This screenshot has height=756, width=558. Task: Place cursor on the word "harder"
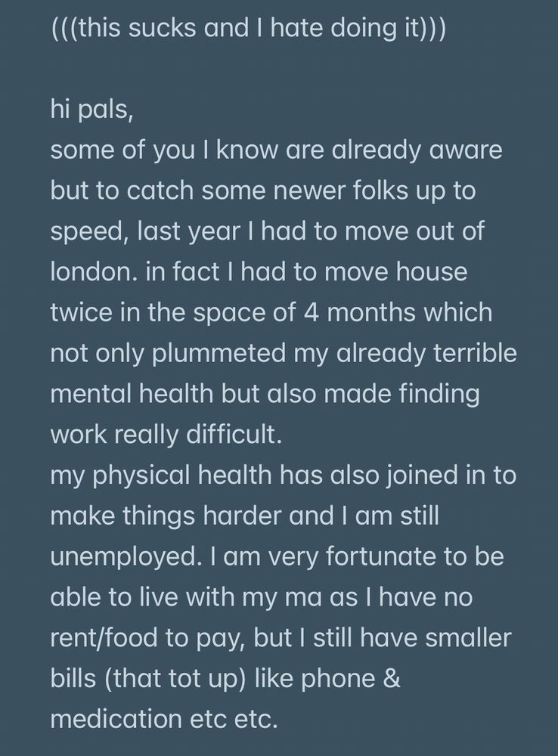pyautogui.click(x=242, y=516)
